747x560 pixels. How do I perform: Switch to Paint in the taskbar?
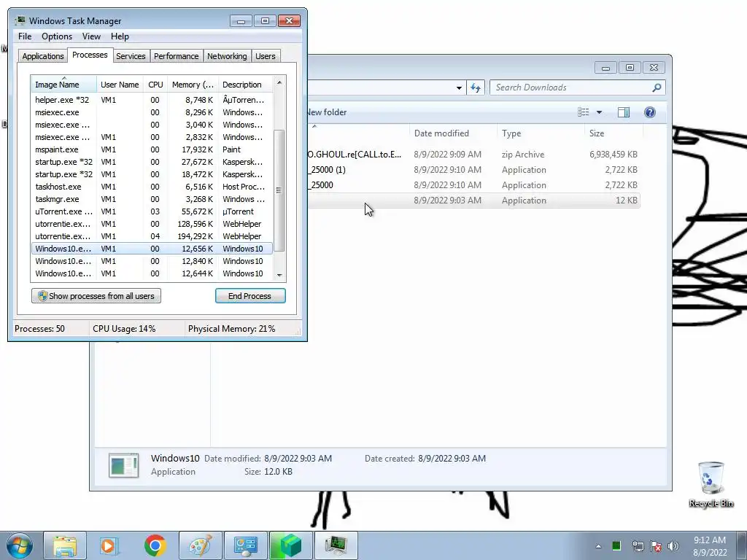[x=201, y=545]
